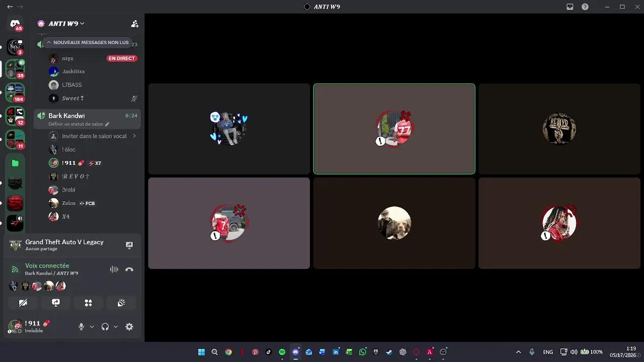Show hidden system tray icons
Screen dimensions: 644x362
click(518, 352)
